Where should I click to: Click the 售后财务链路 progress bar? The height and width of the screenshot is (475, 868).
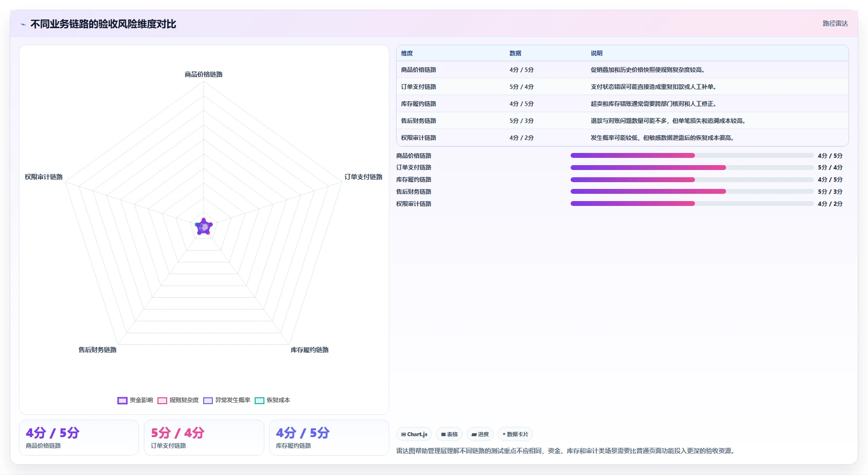[692, 191]
